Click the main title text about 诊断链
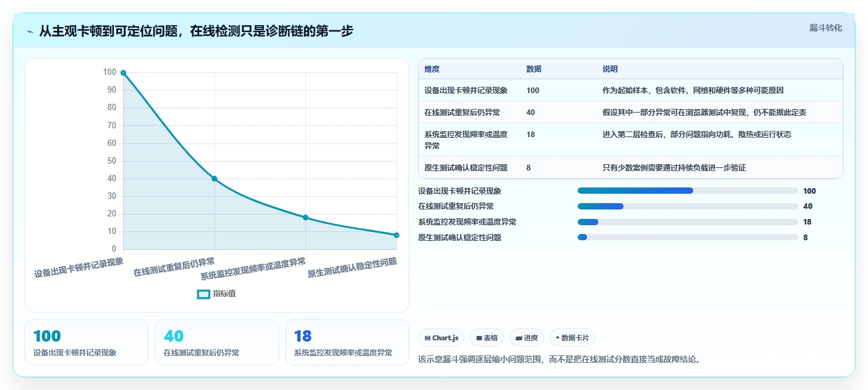868x390 pixels. pos(196,31)
